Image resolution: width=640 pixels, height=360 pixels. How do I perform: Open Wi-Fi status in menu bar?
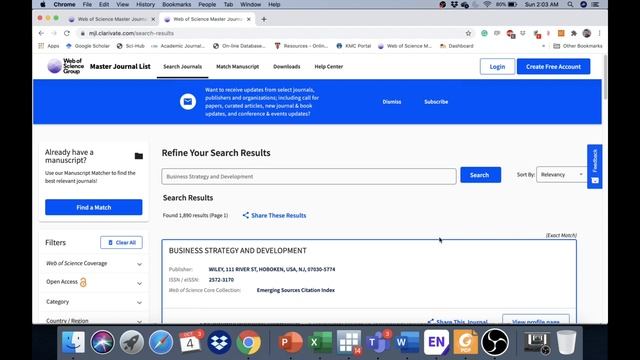(x=487, y=4)
